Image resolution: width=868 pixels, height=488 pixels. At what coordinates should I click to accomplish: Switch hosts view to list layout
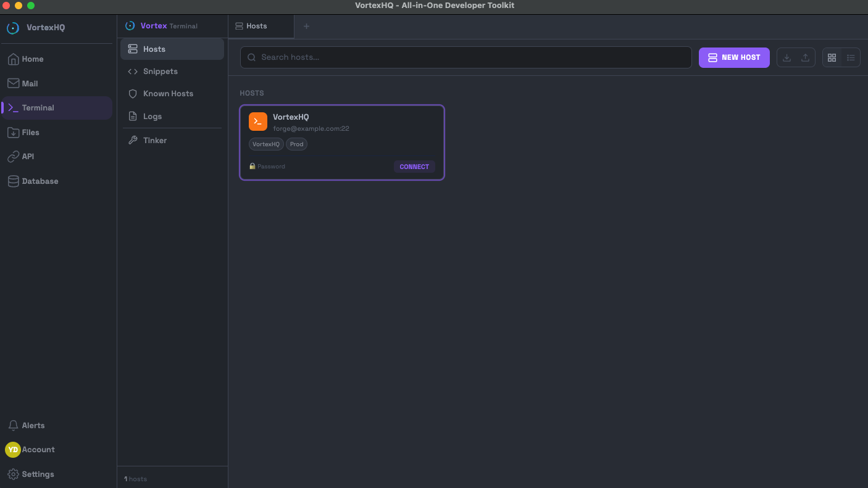[x=851, y=57]
